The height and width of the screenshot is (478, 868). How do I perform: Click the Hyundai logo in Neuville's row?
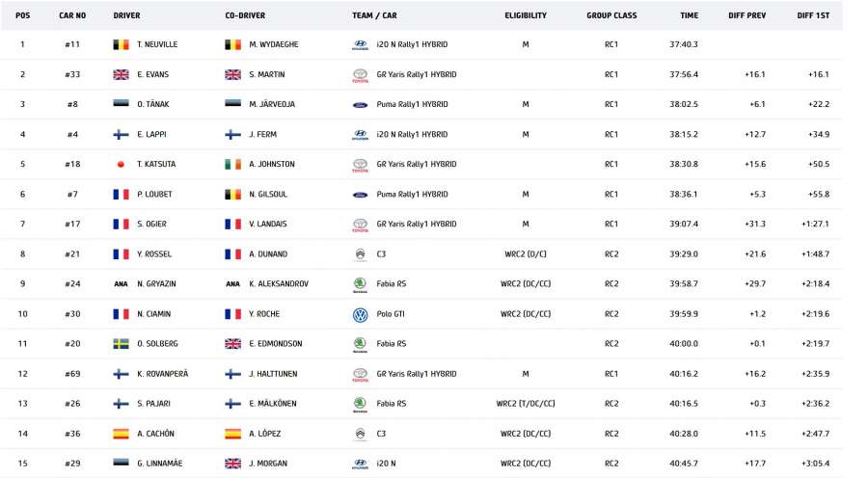tap(361, 44)
